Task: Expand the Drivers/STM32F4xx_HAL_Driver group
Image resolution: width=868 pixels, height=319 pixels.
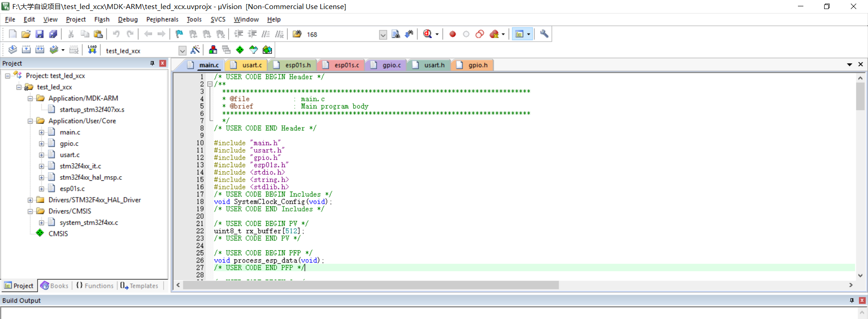Action: 30,200
